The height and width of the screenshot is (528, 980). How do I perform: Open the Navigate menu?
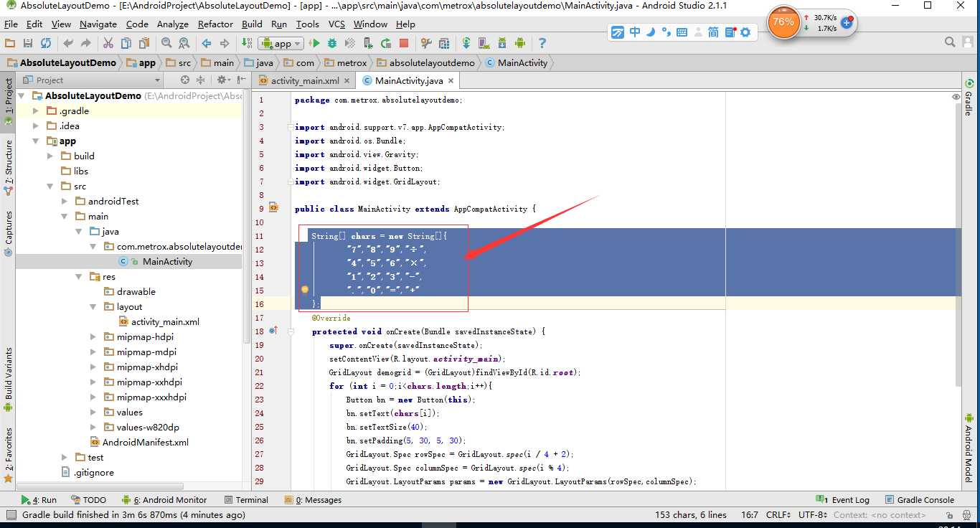tap(98, 24)
